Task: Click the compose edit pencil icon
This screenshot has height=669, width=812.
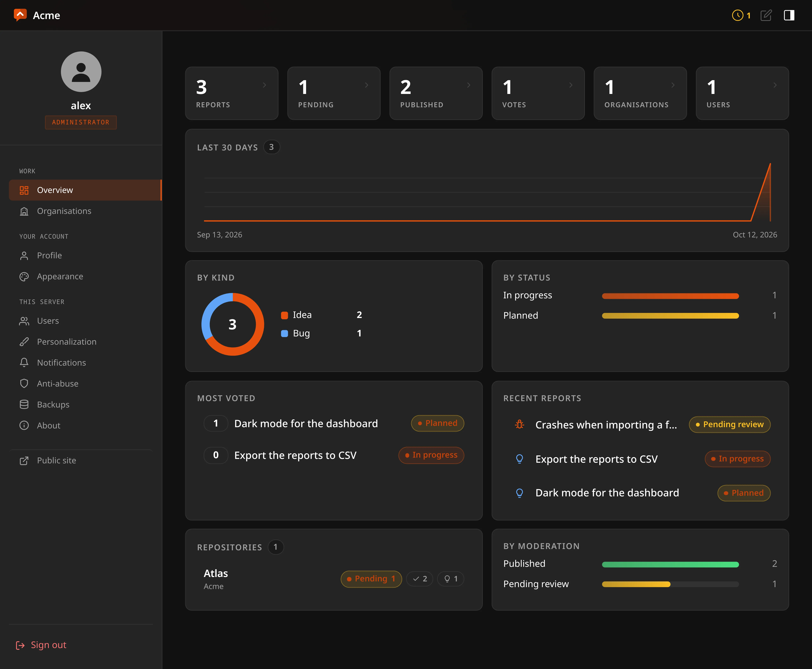Action: 766,15
